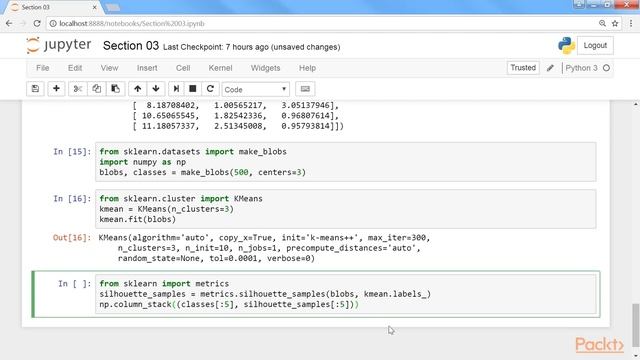The width and height of the screenshot is (640, 360).
Task: Cut selected cells with scissors icon
Action: click(78, 89)
